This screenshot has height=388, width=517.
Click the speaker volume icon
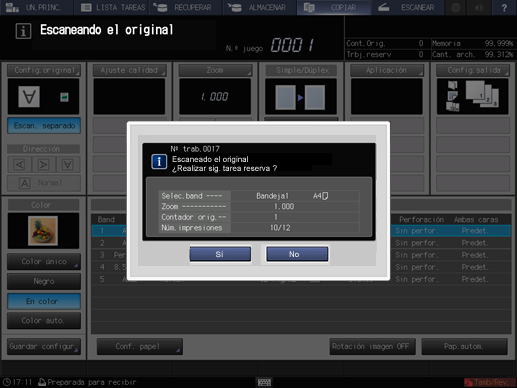point(479,7)
